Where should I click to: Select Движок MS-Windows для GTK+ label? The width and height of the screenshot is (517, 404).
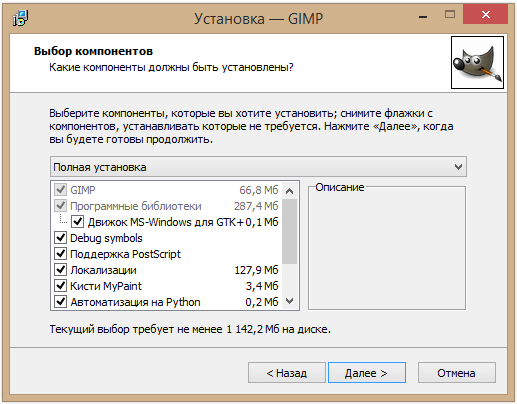166,222
